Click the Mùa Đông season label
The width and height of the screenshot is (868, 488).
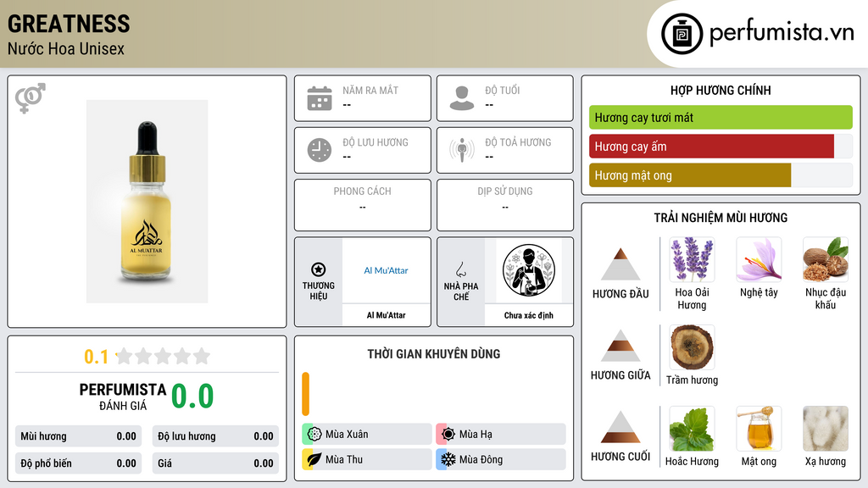click(481, 459)
